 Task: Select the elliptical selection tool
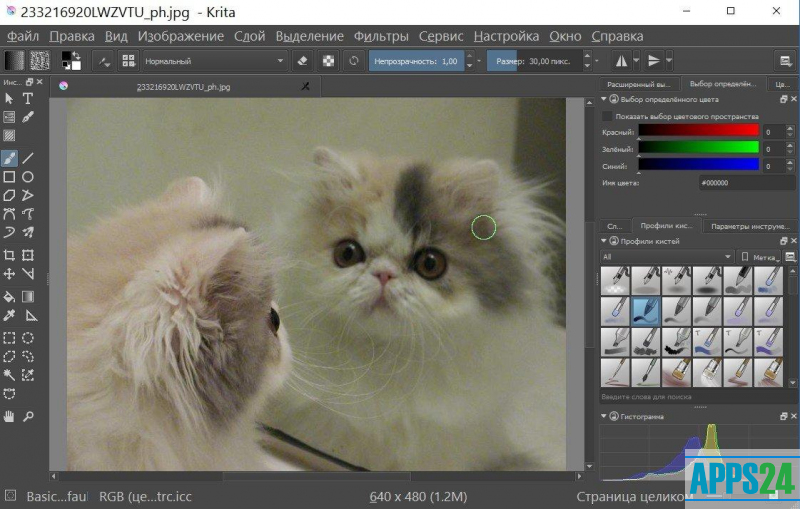[x=28, y=338]
